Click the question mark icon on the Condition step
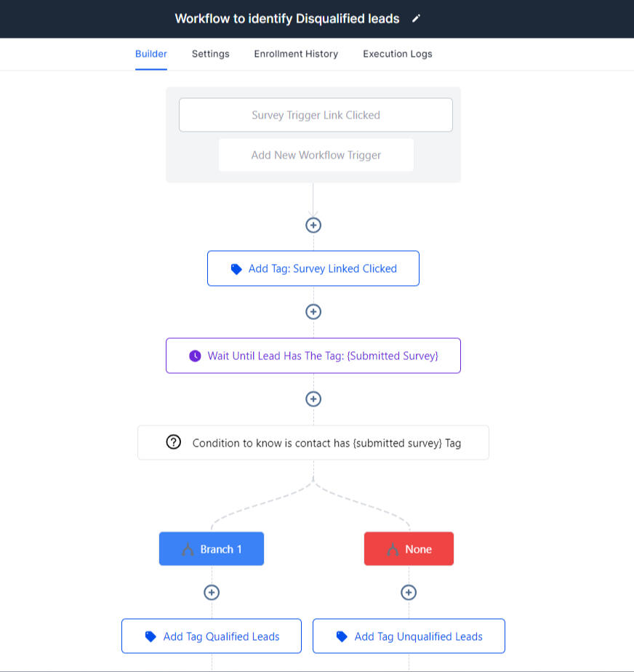This screenshot has width=634, height=672. click(174, 442)
